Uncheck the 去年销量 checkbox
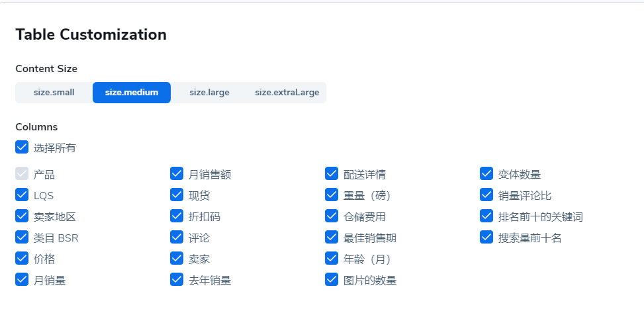The width and height of the screenshot is (644, 315). click(x=177, y=279)
